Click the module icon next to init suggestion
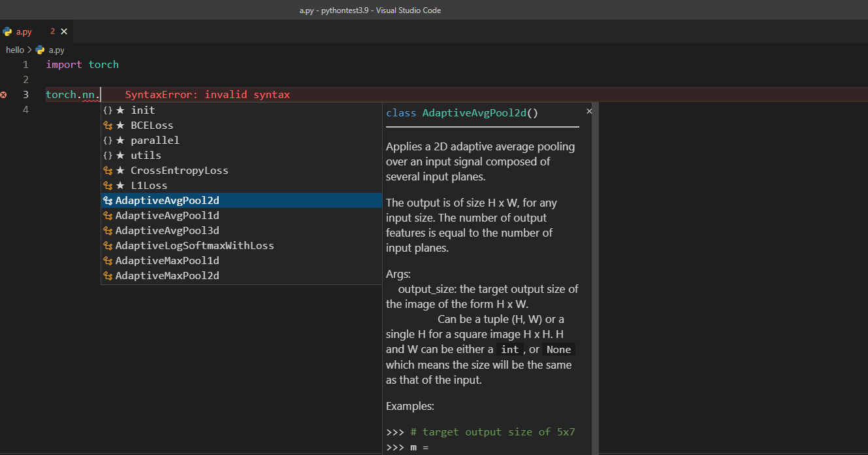The width and height of the screenshot is (868, 455). (x=108, y=110)
